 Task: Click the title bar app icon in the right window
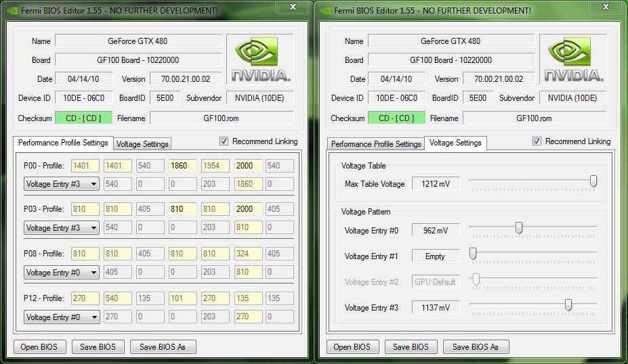(325, 11)
